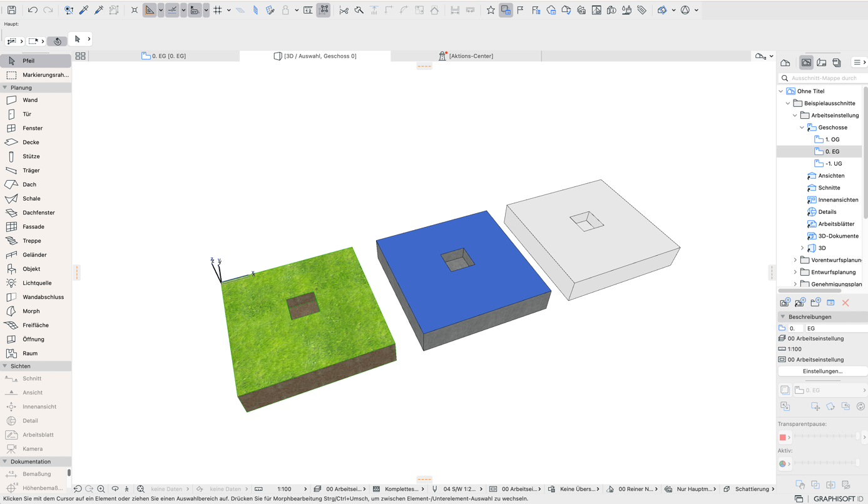Select the Fenster window tool
The image size is (868, 504).
(36, 128)
